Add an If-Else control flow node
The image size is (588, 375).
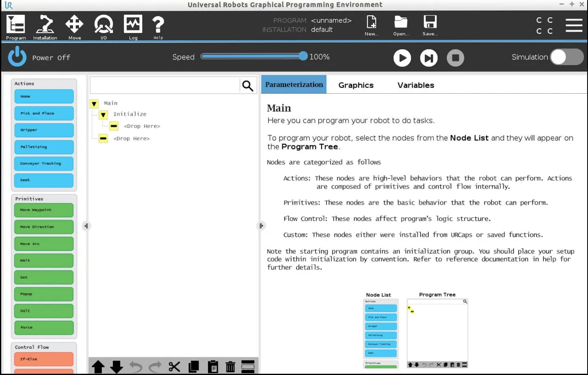click(44, 359)
